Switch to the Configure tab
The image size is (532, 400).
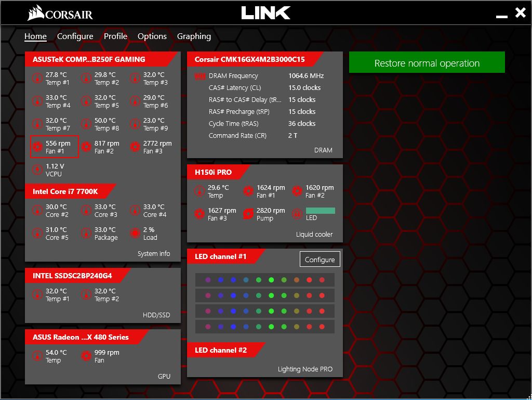point(75,36)
